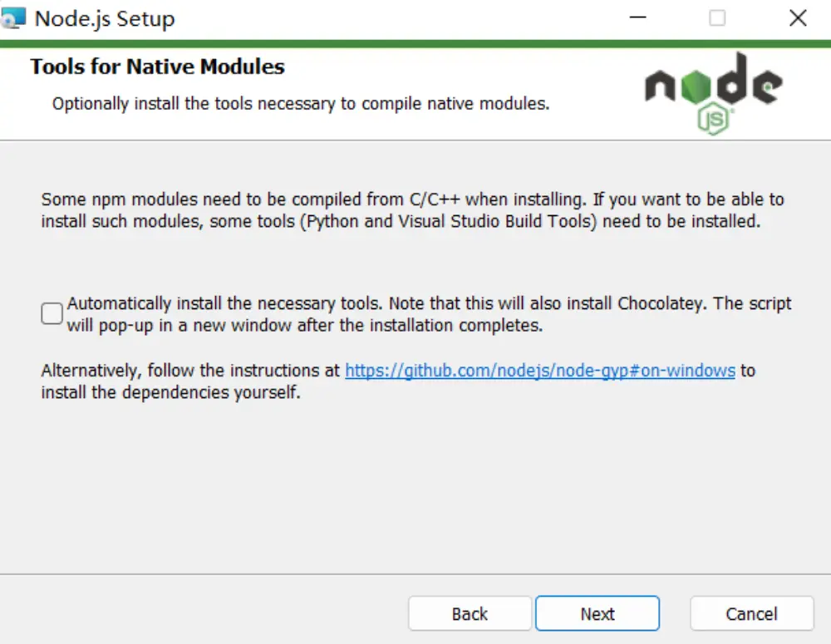Screen dimensions: 831x644
Task: Click the Node.js Setup installer icon in title bar
Action: [x=13, y=18]
